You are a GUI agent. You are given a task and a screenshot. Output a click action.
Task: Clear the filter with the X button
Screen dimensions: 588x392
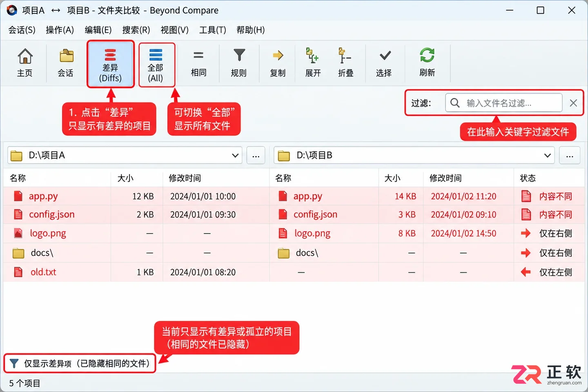(x=573, y=103)
